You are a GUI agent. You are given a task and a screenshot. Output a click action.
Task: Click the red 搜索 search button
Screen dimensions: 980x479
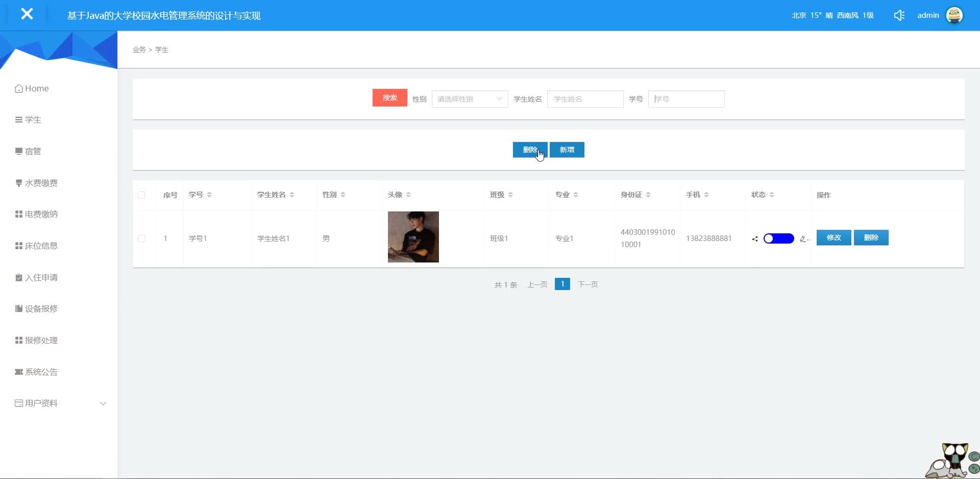point(390,98)
